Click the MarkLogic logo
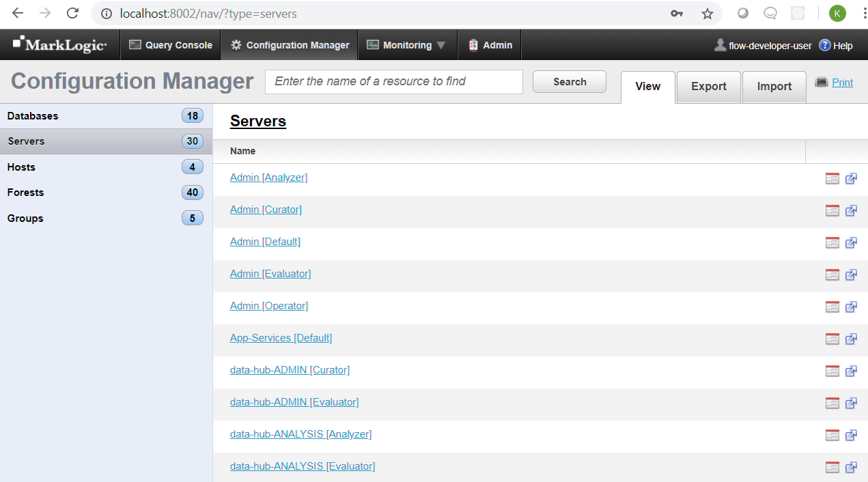The height and width of the screenshot is (482, 868). tap(60, 45)
